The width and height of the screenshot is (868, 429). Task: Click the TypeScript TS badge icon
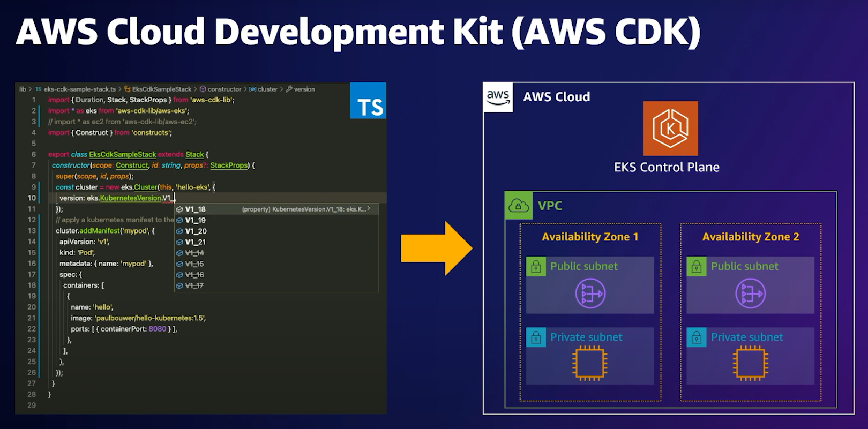tap(368, 100)
